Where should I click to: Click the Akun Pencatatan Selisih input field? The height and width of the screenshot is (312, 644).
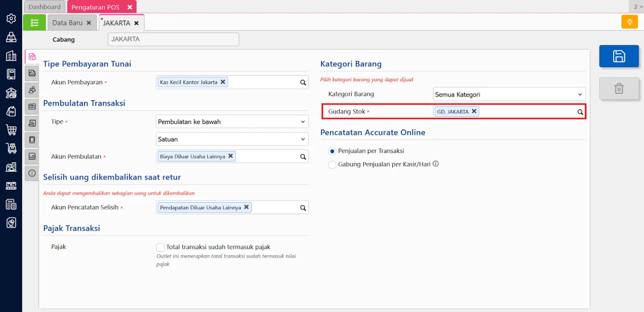(x=275, y=208)
